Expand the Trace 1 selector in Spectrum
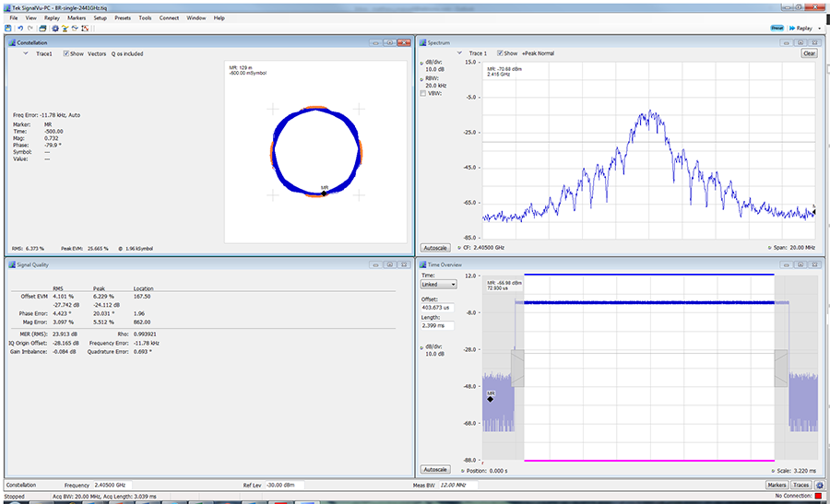The image size is (830, 504). click(458, 53)
